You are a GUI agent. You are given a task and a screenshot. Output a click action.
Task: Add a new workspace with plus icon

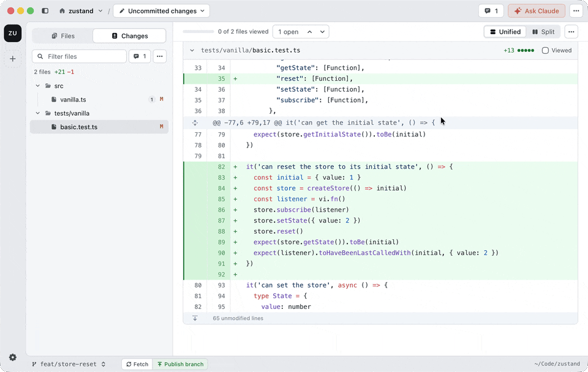(x=13, y=59)
